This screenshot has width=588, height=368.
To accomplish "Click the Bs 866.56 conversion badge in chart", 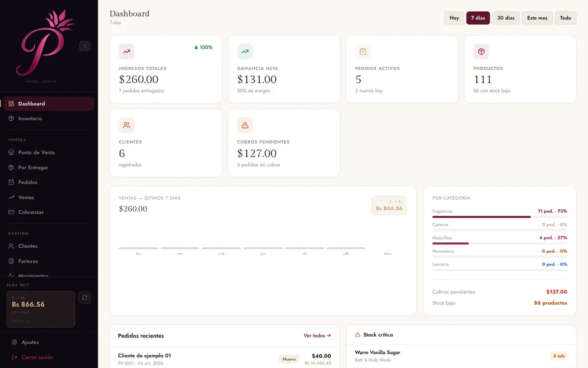I will (x=389, y=206).
